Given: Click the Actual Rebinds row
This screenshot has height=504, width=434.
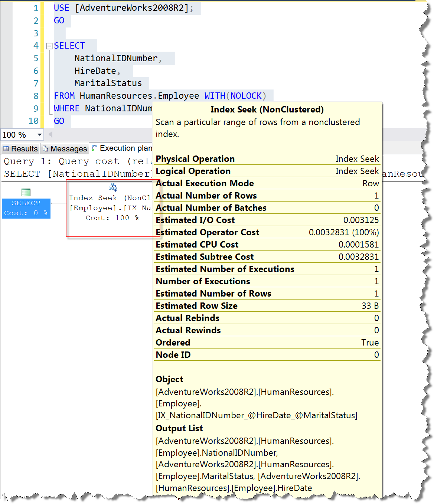Looking at the screenshot, I should point(267,318).
